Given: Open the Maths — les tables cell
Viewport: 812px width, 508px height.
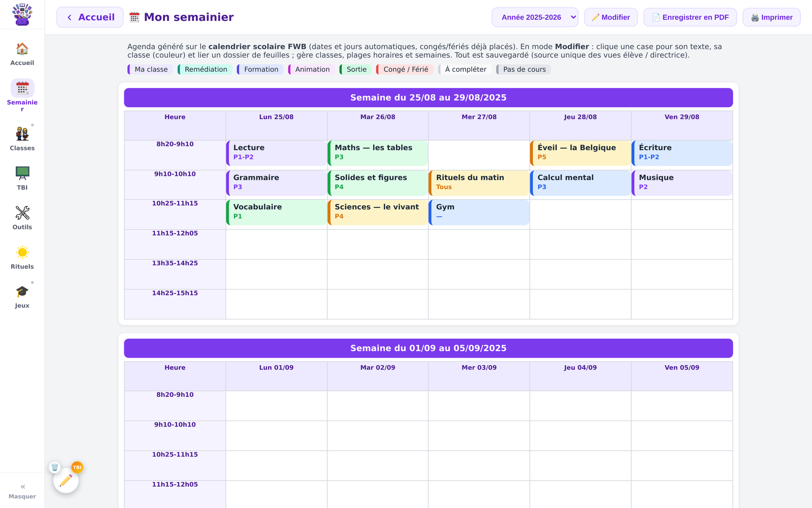Looking at the screenshot, I should point(378,153).
